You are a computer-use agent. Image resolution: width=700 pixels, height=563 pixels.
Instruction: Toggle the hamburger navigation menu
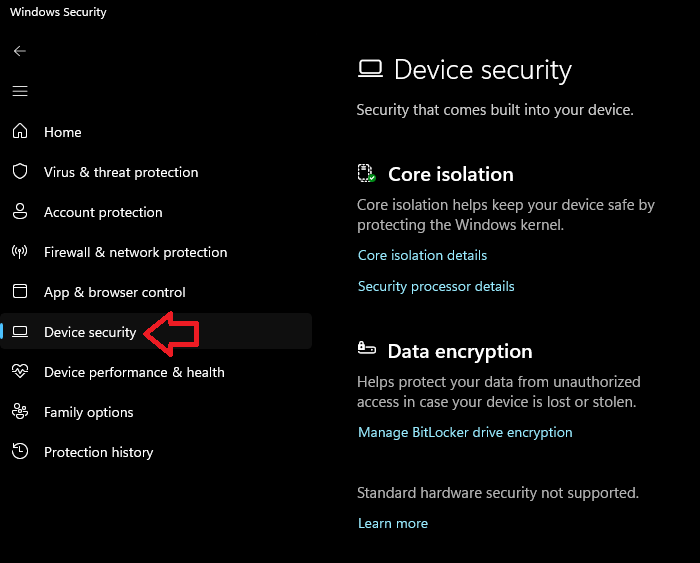coord(20,91)
